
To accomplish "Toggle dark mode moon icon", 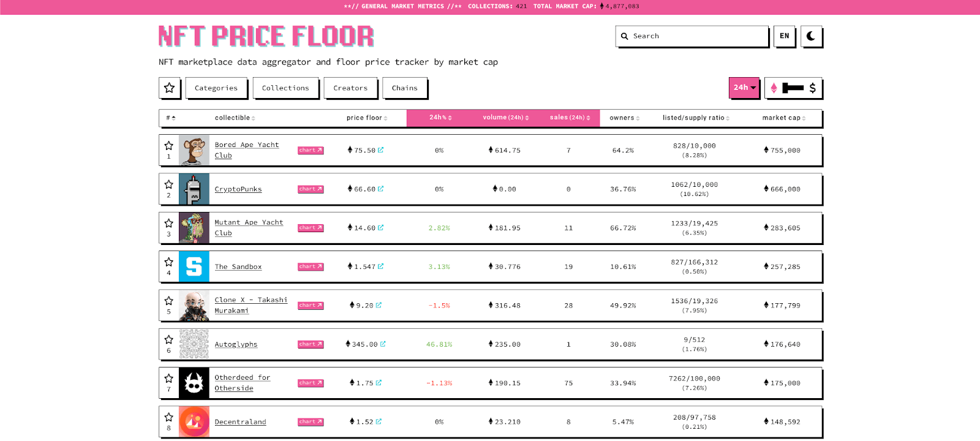I will (x=811, y=36).
